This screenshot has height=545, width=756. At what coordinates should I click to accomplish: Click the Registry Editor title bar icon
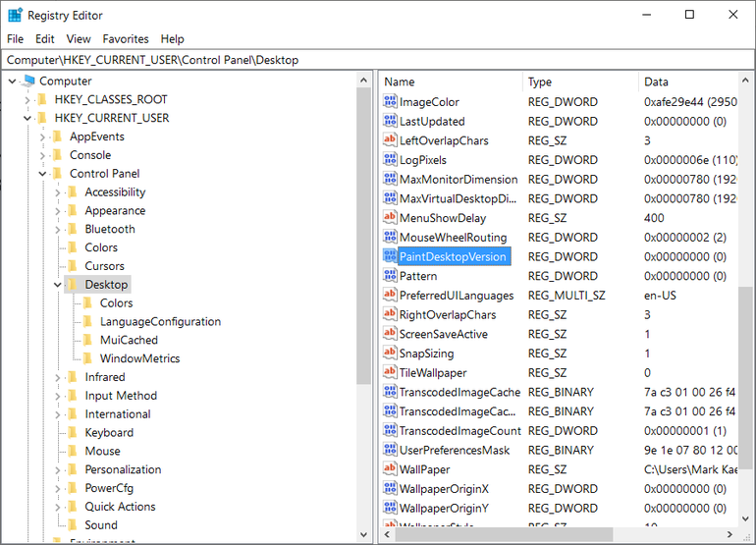click(x=15, y=15)
